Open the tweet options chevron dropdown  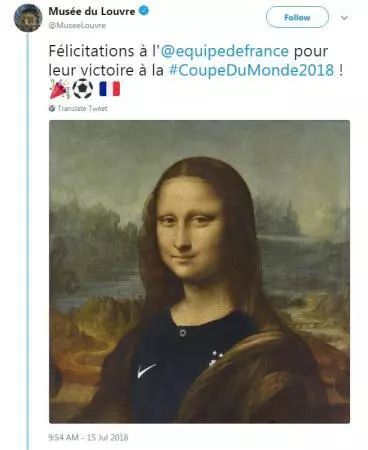point(344,18)
